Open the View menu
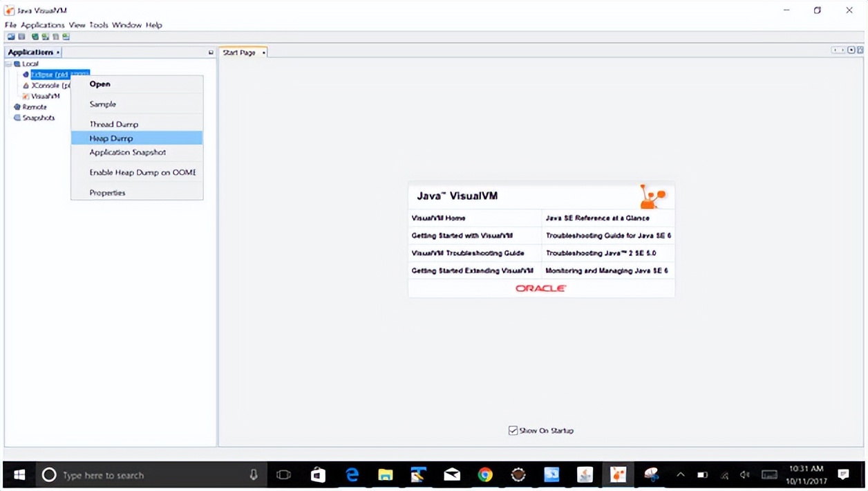 coord(77,25)
